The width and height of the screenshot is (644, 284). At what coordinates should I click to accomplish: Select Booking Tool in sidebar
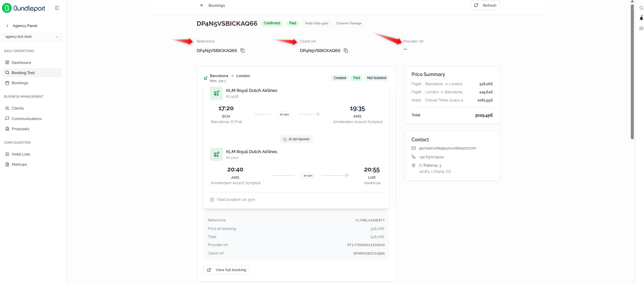(32, 73)
